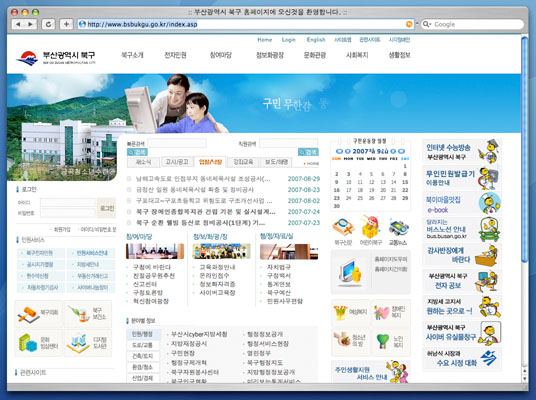Screen dimensions: 536x400
Task: Open the 북구신문 magnifier-on-box icon
Action: 343,227
